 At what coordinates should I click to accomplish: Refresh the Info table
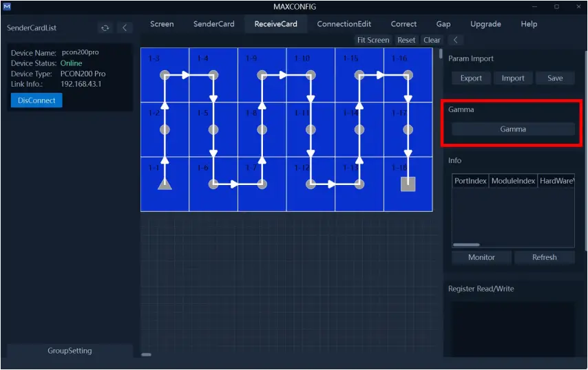point(545,257)
